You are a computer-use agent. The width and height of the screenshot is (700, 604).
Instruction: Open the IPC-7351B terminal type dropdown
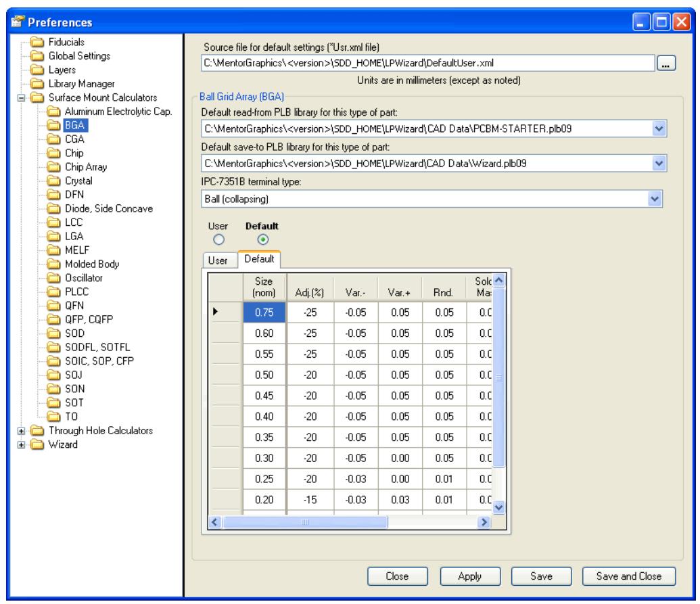click(655, 199)
